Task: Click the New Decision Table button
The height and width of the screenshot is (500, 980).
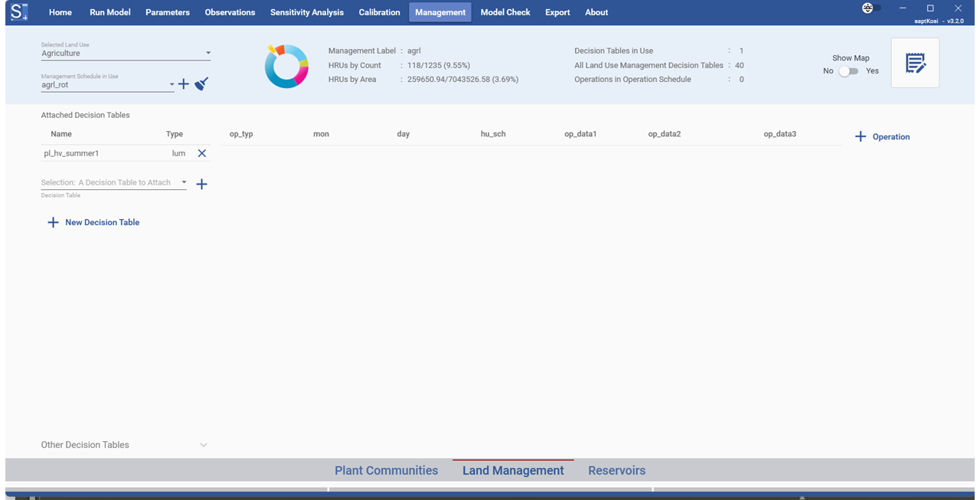Action: 93,222
